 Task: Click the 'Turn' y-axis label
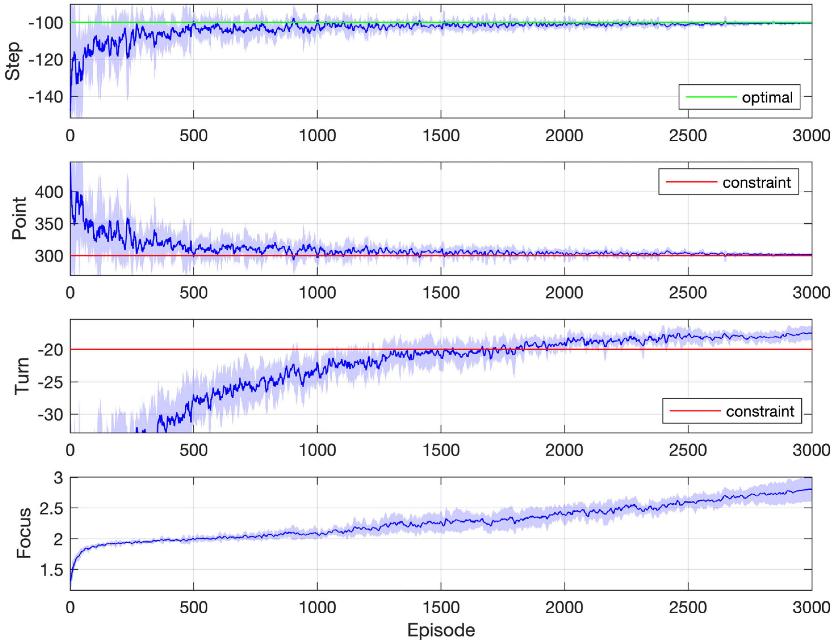coord(22,376)
